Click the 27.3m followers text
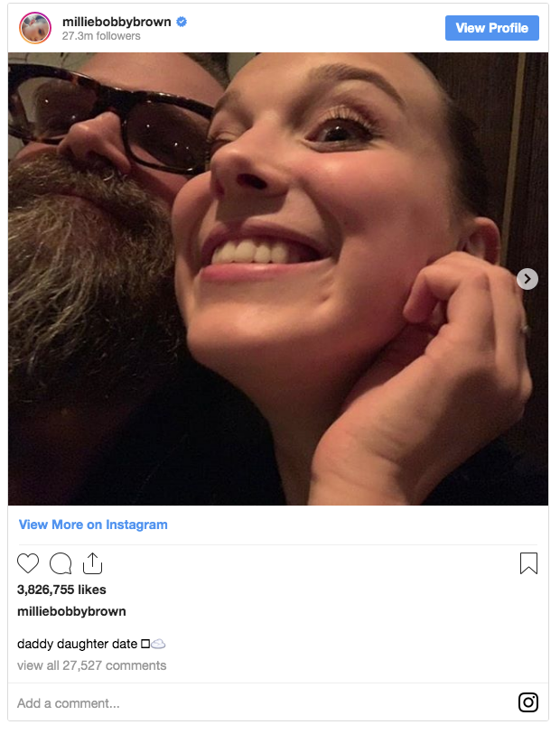The width and height of the screenshot is (560, 734). point(101,36)
